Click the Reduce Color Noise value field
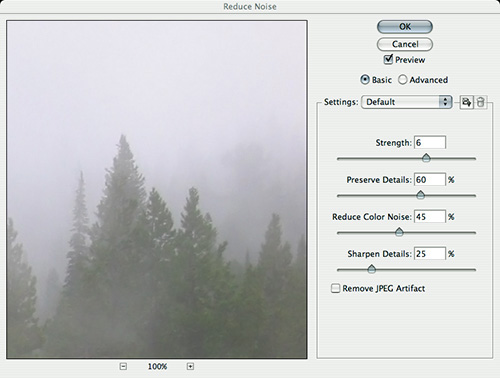The image size is (500, 378). point(430,217)
